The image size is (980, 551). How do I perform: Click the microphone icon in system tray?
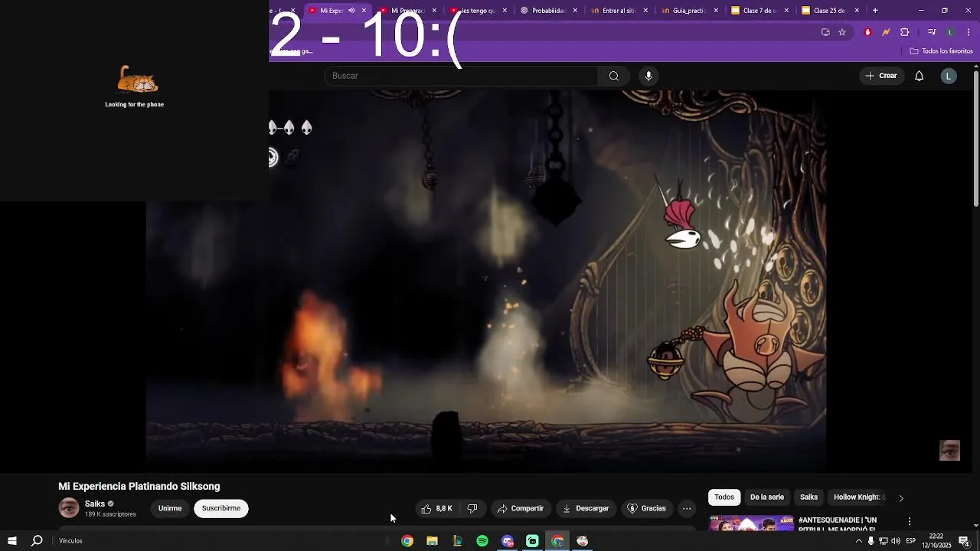tap(871, 541)
